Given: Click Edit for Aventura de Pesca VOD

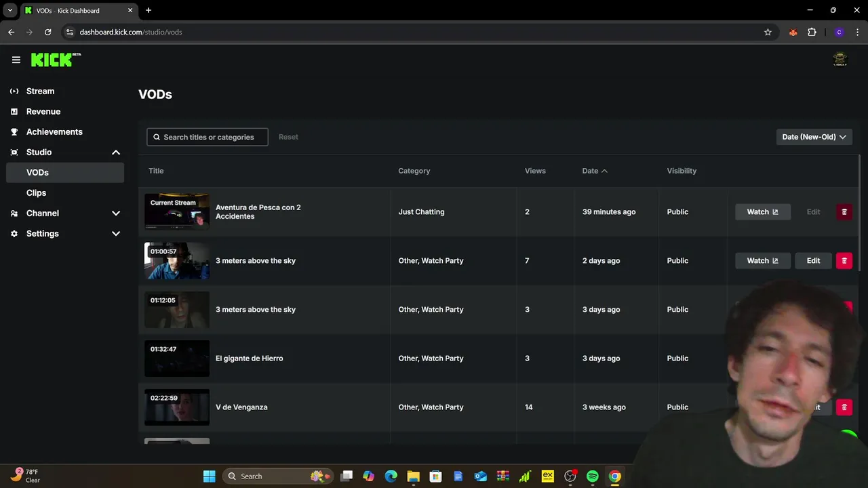Looking at the screenshot, I should click(813, 211).
